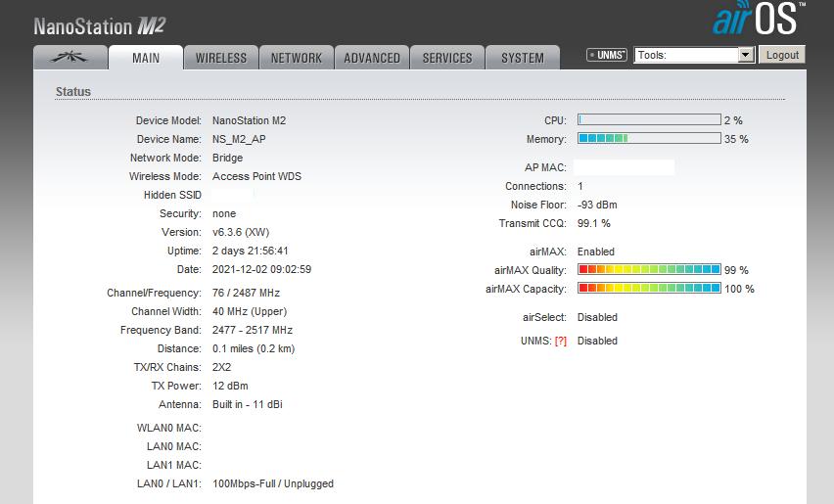Click the network mode value Bridge
This screenshot has height=504, width=834.
pos(227,158)
